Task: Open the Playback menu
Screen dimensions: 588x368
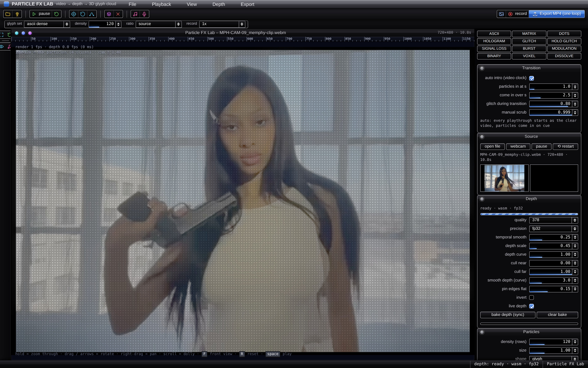Action: coord(161,4)
